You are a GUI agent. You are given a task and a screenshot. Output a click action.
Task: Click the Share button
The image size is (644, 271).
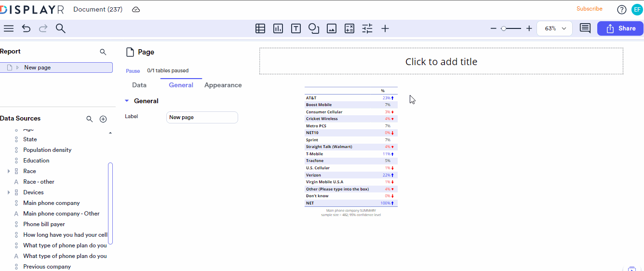620,28
